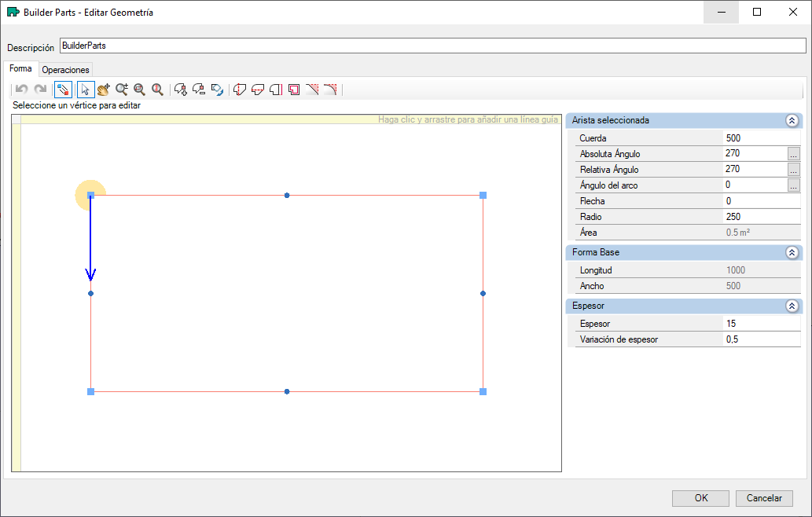Toggle the vertex edit mode button
This screenshot has width=812, height=517.
click(63, 90)
